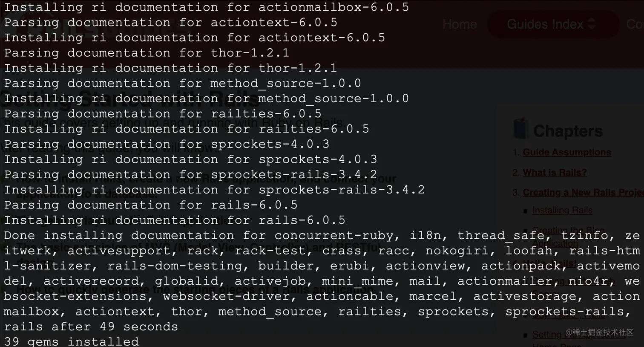The height and width of the screenshot is (347, 644).
Task: Open the Guide Assumptions chapter link
Action: tap(566, 152)
